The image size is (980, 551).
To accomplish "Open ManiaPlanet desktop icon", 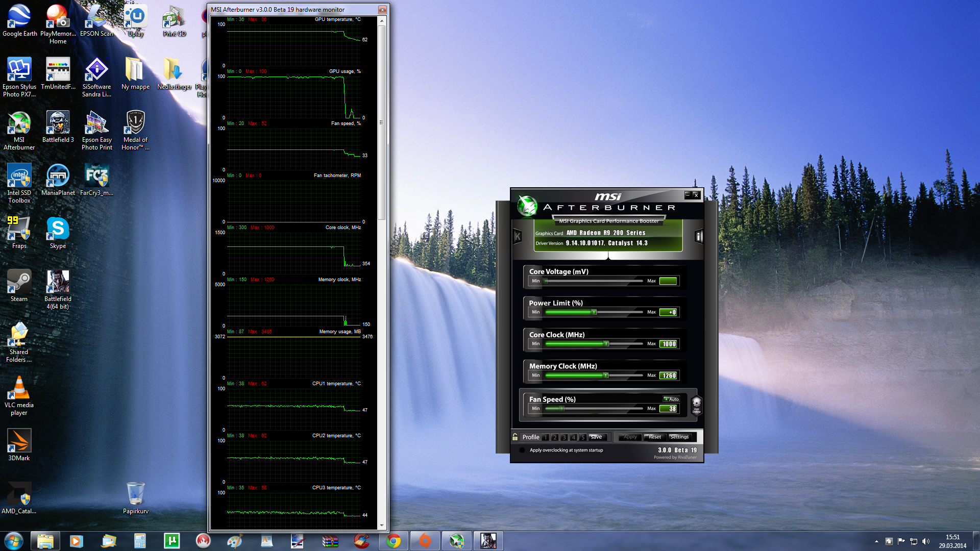I will tap(58, 180).
